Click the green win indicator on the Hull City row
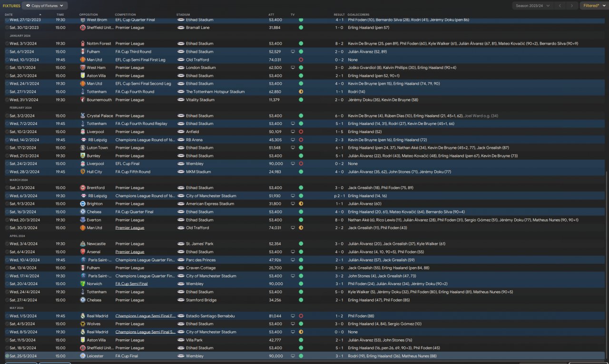The height and width of the screenshot is (364, 609). click(301, 172)
